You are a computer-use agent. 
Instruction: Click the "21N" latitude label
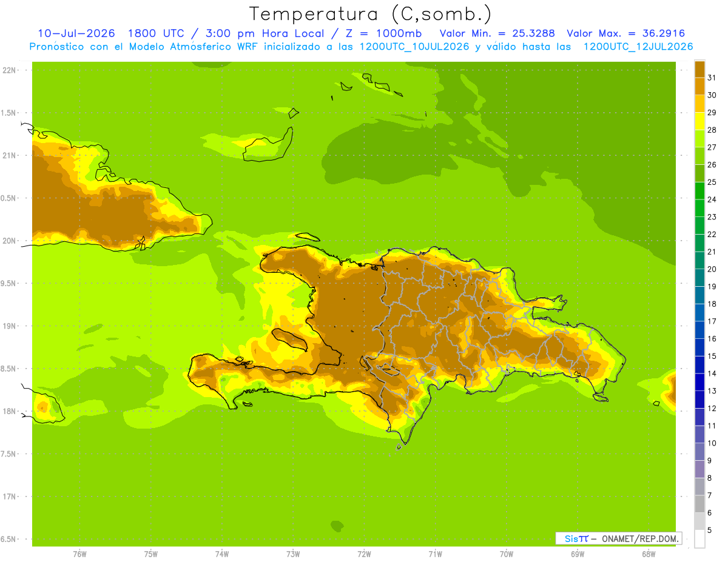[x=10, y=156]
